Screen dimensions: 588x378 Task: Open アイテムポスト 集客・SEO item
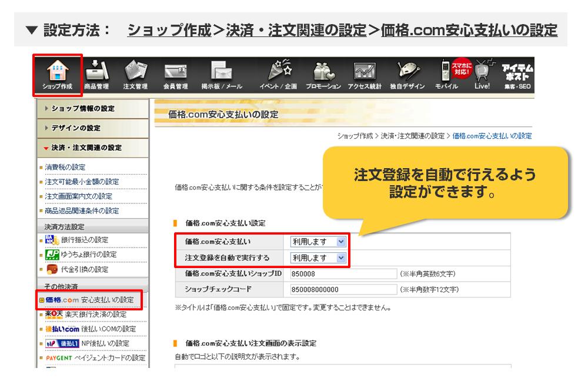pos(517,76)
